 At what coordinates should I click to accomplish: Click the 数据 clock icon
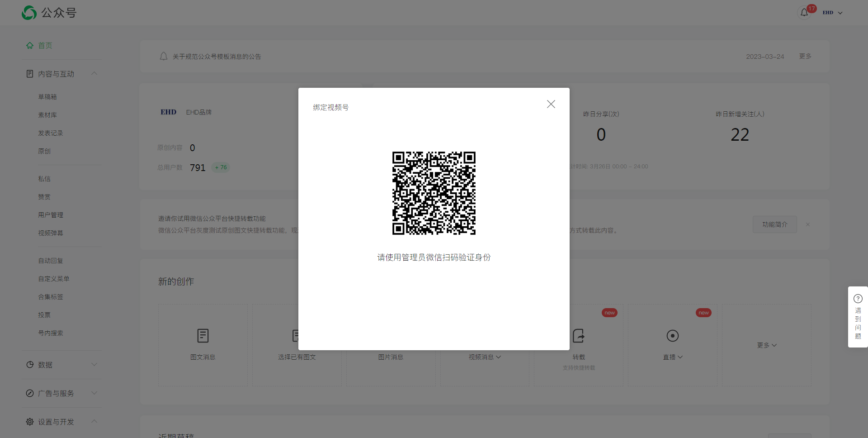[x=30, y=365]
